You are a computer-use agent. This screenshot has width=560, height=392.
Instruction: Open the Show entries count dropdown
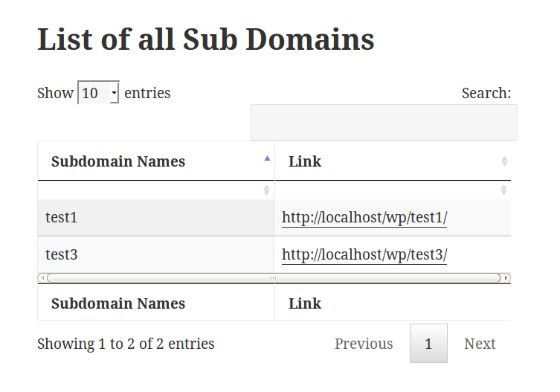point(99,92)
